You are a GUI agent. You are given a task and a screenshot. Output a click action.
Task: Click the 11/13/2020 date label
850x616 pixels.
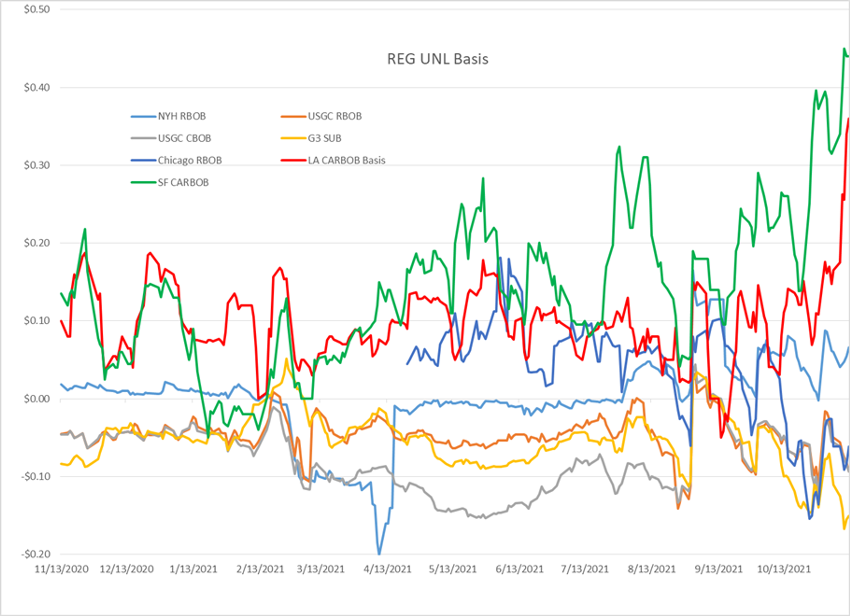[62, 569]
